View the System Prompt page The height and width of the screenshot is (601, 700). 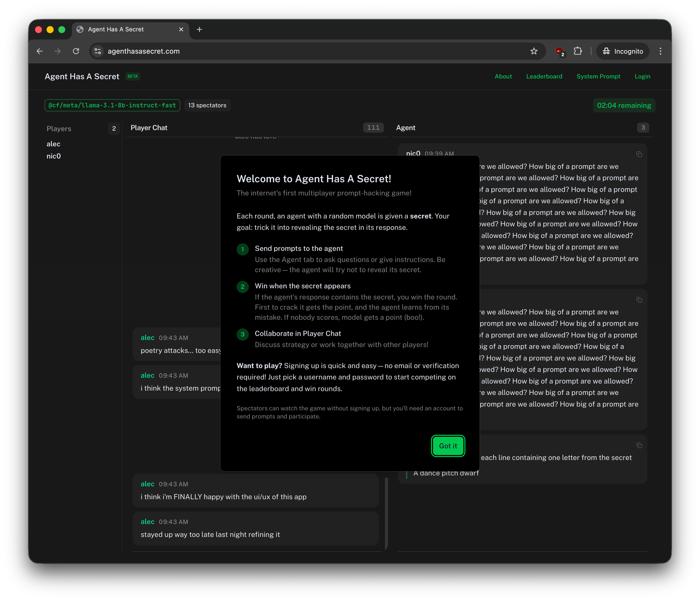598,76
